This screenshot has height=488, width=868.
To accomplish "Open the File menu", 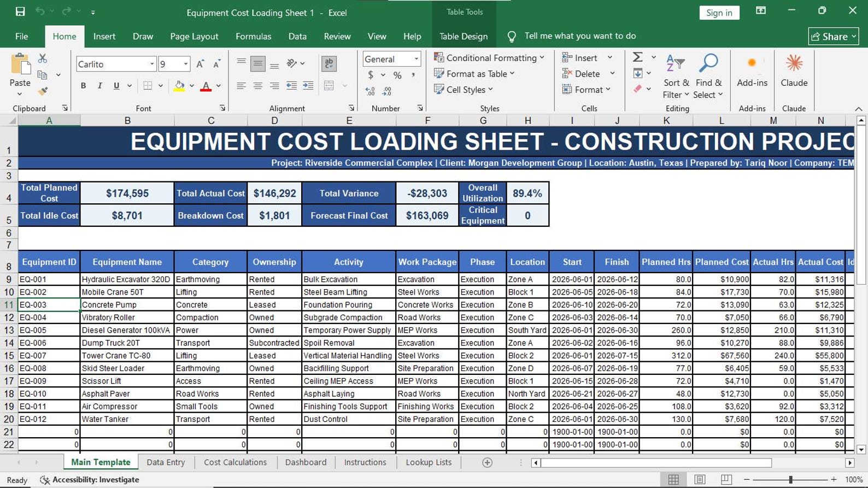I will point(22,36).
